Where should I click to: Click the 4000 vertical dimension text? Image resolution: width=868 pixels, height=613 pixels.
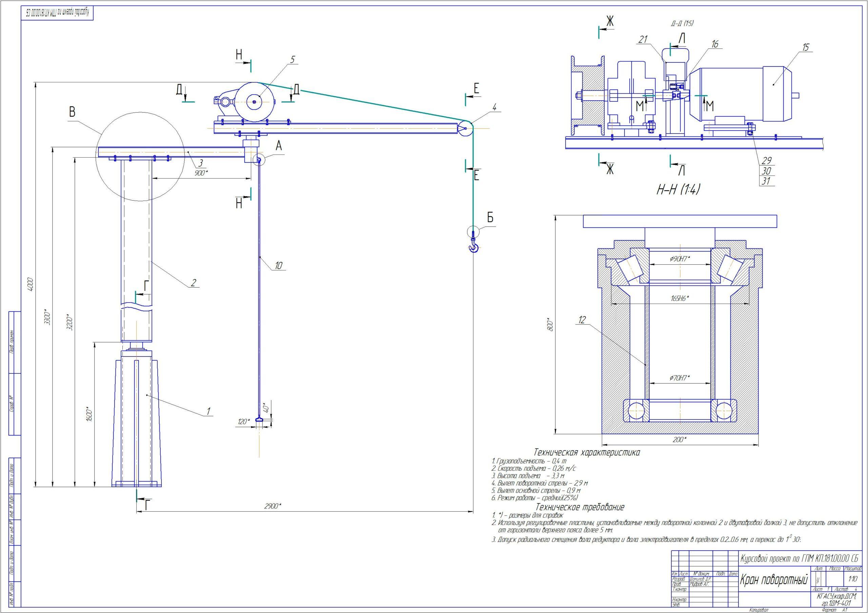31,284
